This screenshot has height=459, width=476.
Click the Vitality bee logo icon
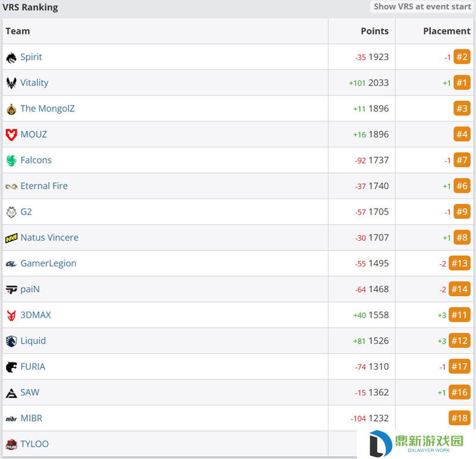[x=11, y=83]
